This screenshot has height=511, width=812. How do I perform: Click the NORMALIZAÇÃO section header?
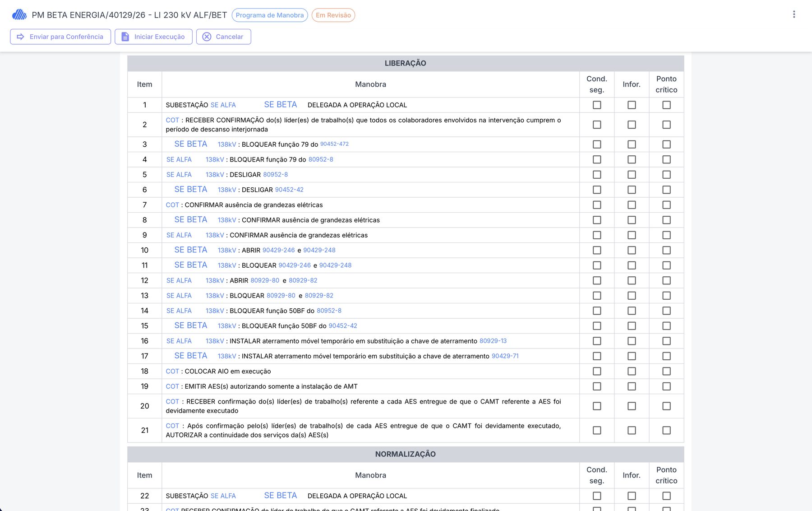406,454
